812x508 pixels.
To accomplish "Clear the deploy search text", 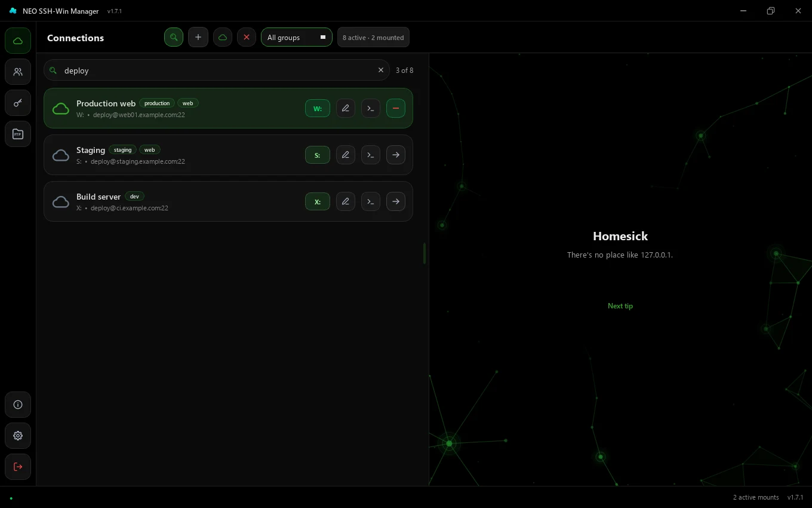I will click(x=381, y=70).
